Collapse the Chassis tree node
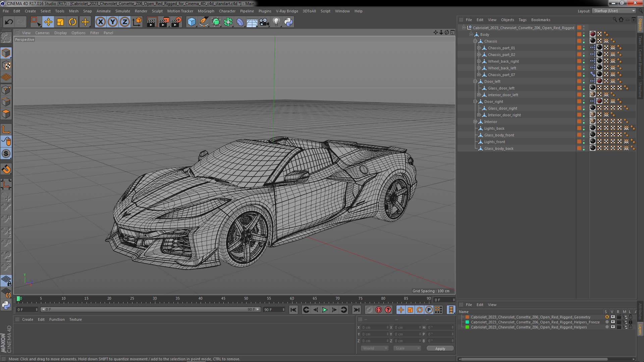The height and width of the screenshot is (362, 644). pos(475,41)
